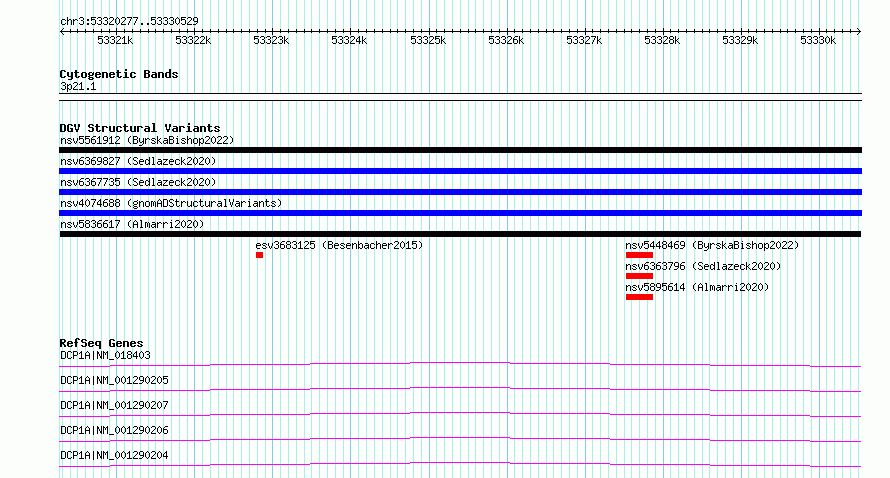The image size is (890, 478).
Task: Open nsv4074688 (gnomADStructuralVariants) label
Action: 171,203
